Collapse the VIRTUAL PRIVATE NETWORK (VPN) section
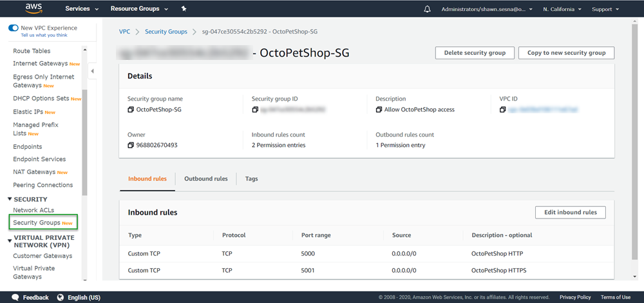 tap(10, 241)
